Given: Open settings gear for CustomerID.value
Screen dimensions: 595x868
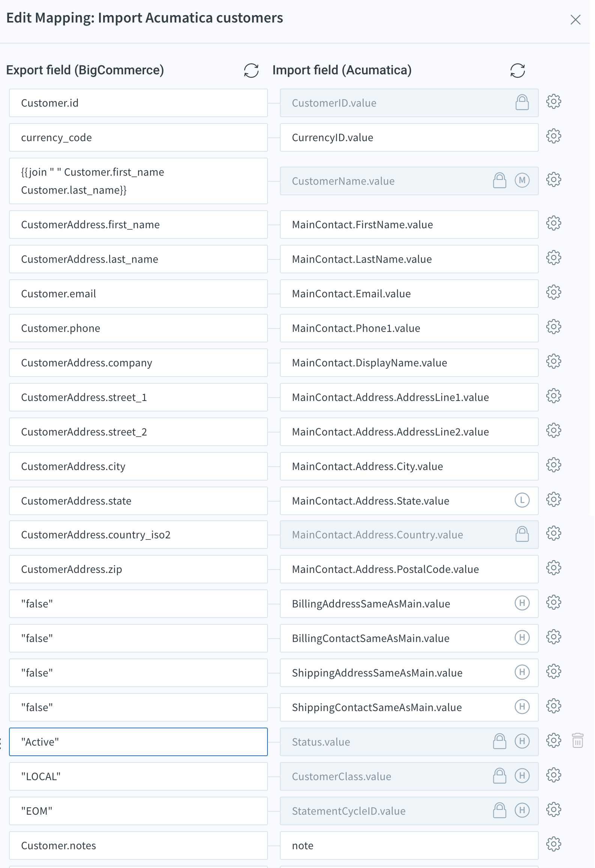Looking at the screenshot, I should pos(553,102).
